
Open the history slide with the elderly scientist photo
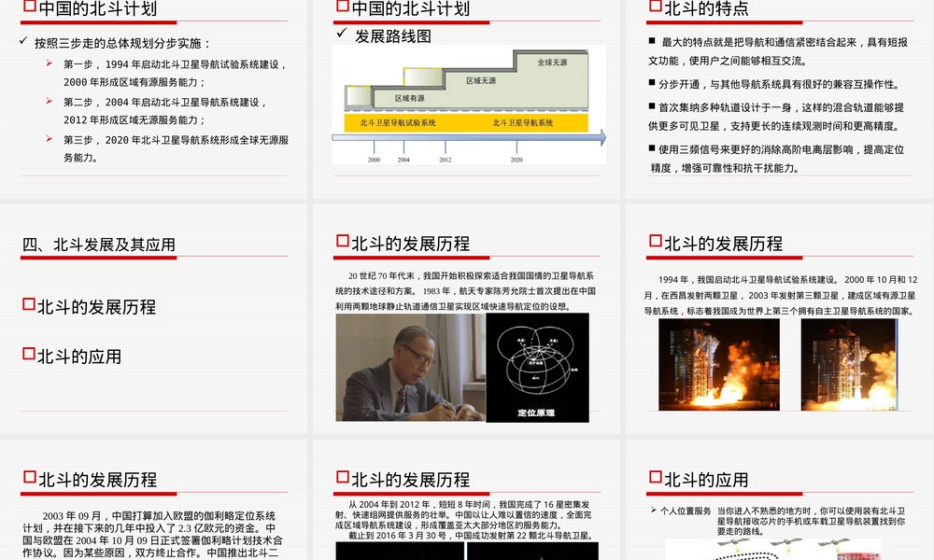(x=466, y=319)
